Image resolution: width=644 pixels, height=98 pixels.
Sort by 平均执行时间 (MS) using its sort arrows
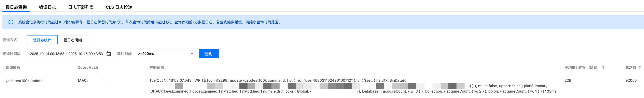tap(603, 67)
